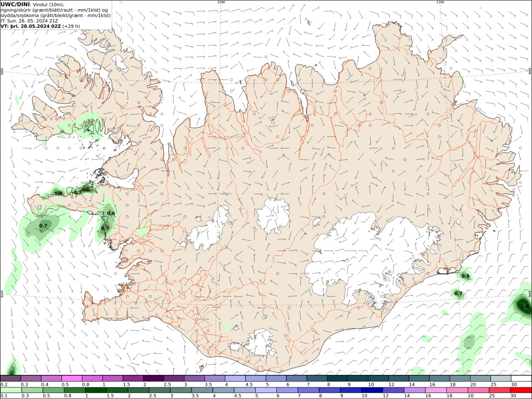Click the 0.4 label under the top legend row
This screenshot has width=532, height=399.
pyautogui.click(x=45, y=384)
